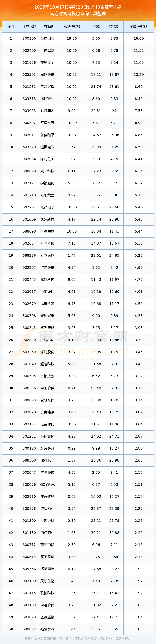Click the 乖离率(%) column header
This screenshot has height=644, width=156.
pyautogui.click(x=139, y=26)
